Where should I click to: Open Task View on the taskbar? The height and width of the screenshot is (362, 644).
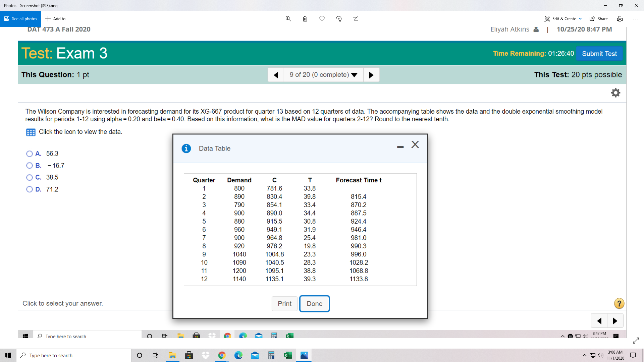tap(156, 355)
